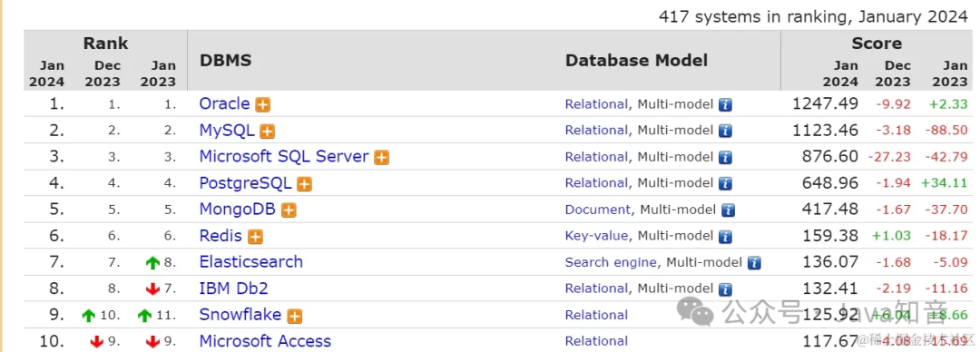This screenshot has width=980, height=352.
Task: Click green up arrow beside rank 10. Snowflake
Action: (x=89, y=316)
